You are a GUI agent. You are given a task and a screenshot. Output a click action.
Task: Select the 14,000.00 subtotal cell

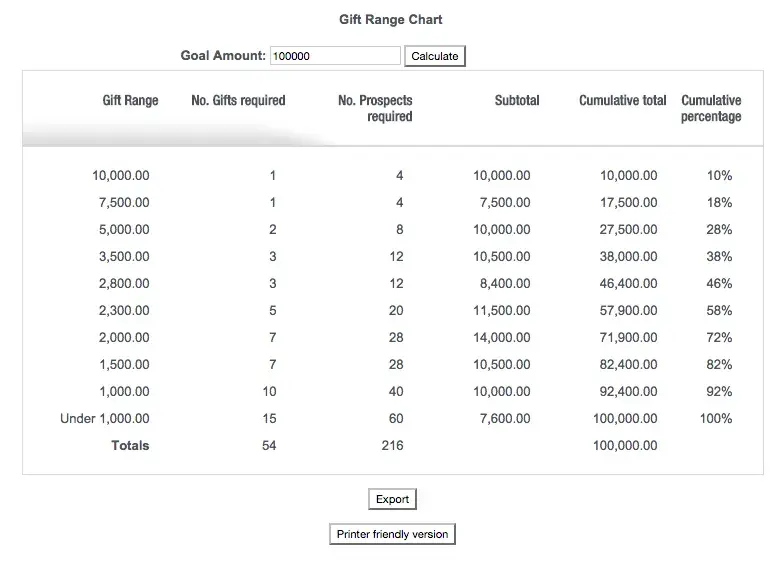pos(502,337)
